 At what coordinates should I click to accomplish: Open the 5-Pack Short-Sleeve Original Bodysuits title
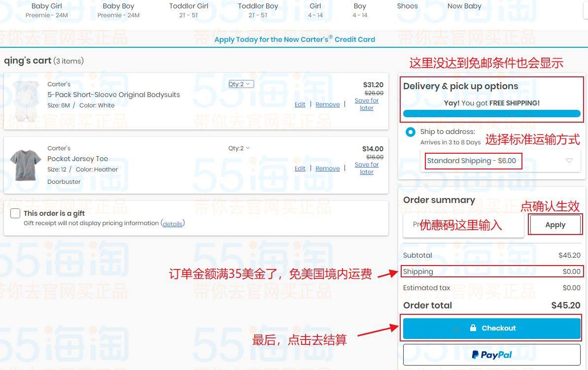[114, 95]
